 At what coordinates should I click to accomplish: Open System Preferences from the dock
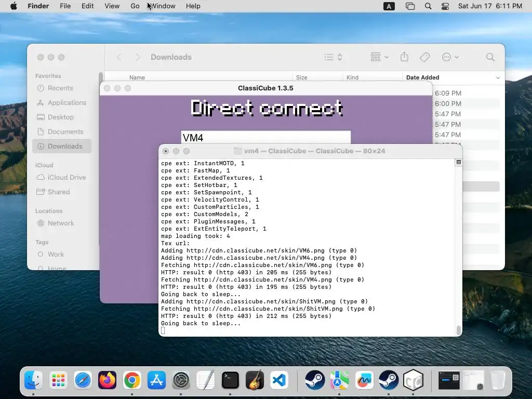pyautogui.click(x=181, y=380)
